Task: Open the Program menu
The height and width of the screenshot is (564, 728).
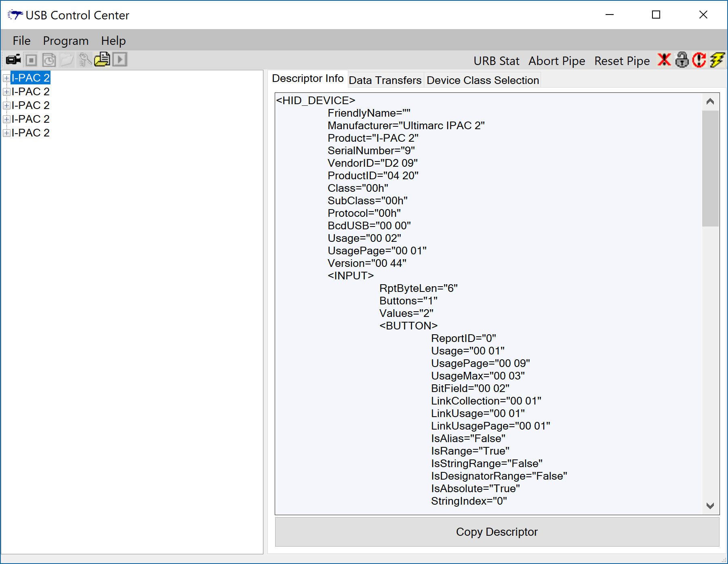Action: (x=66, y=41)
